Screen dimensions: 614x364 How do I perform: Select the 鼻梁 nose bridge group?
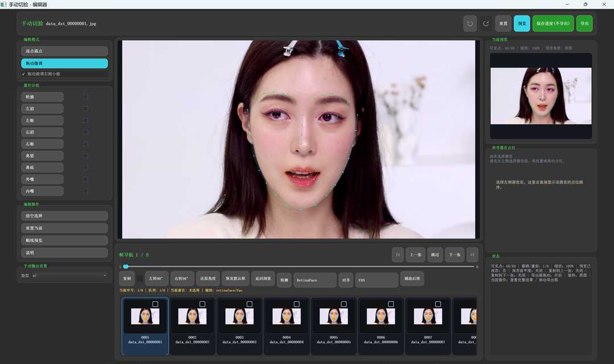click(42, 156)
